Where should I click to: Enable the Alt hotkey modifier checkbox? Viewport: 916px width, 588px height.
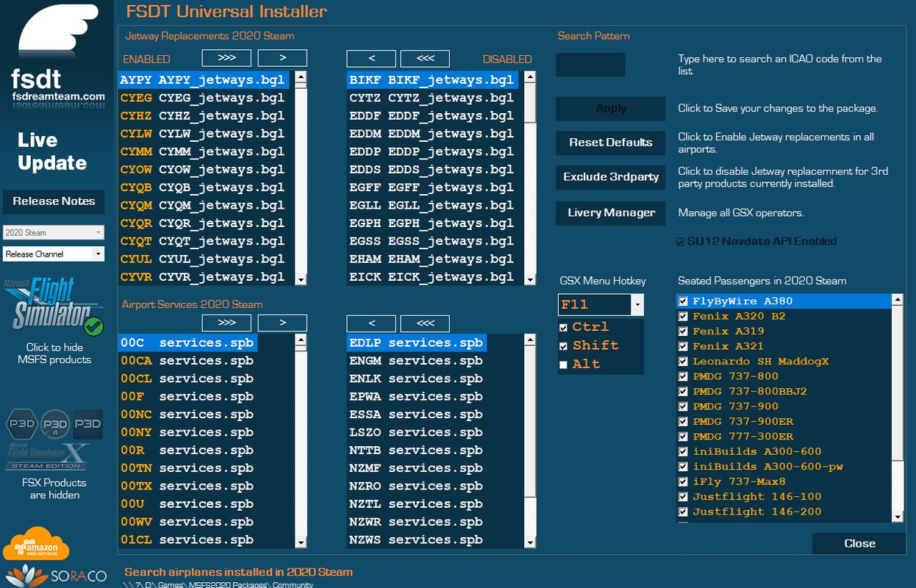coord(564,365)
